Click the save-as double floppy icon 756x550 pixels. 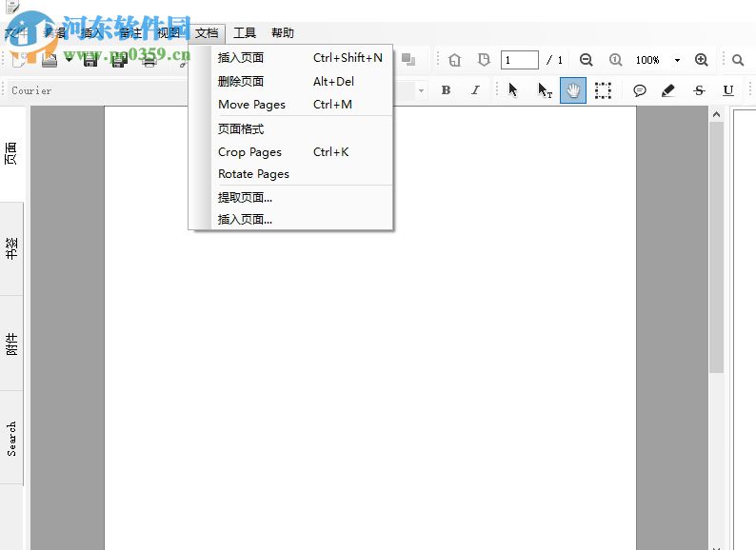pyautogui.click(x=119, y=60)
